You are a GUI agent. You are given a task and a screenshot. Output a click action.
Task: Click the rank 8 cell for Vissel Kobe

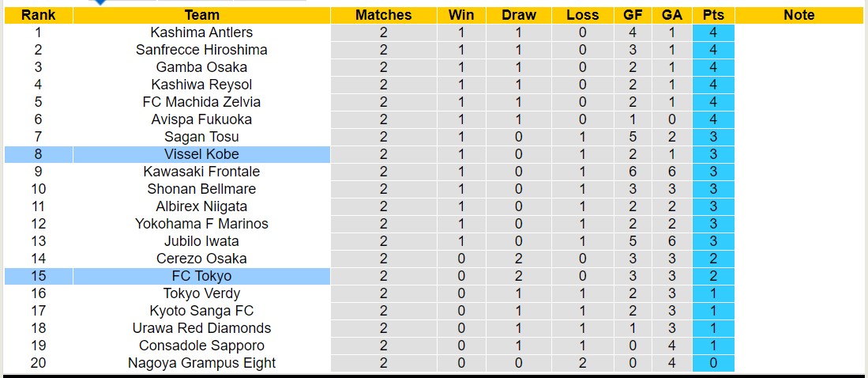click(x=38, y=154)
